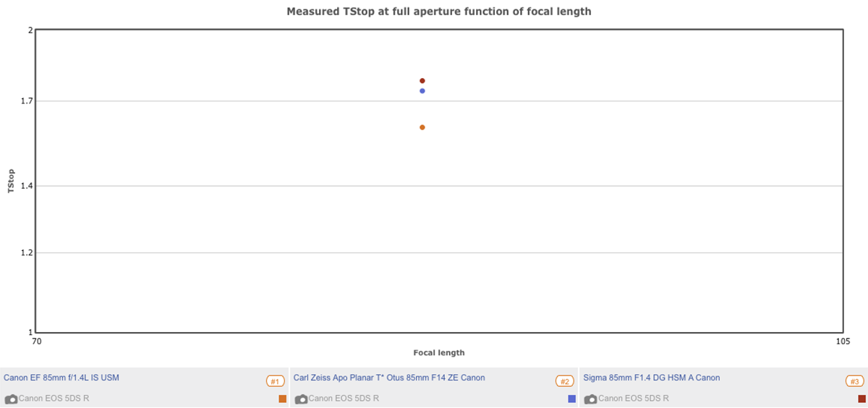Click the orange legend swatch for Canon lens

283,399
